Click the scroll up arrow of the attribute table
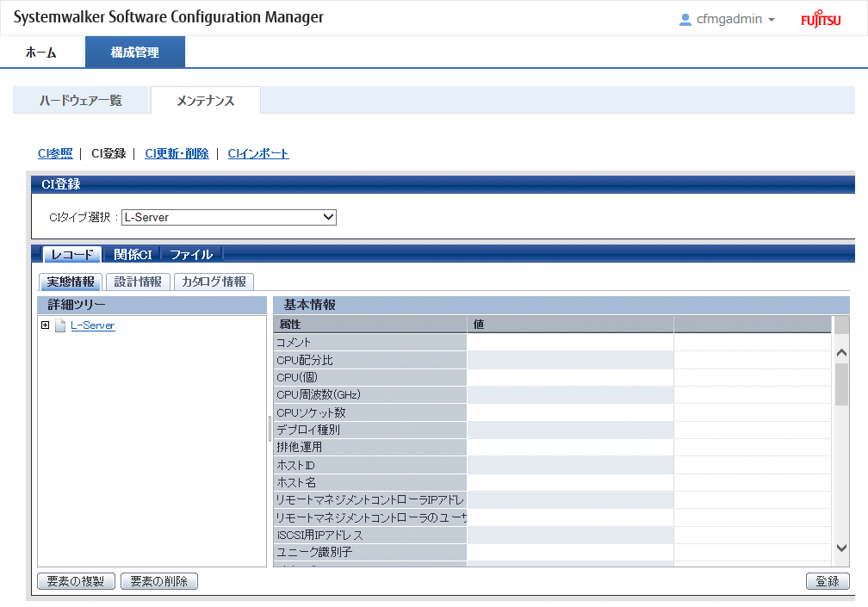This screenshot has height=607, width=868. click(x=841, y=352)
